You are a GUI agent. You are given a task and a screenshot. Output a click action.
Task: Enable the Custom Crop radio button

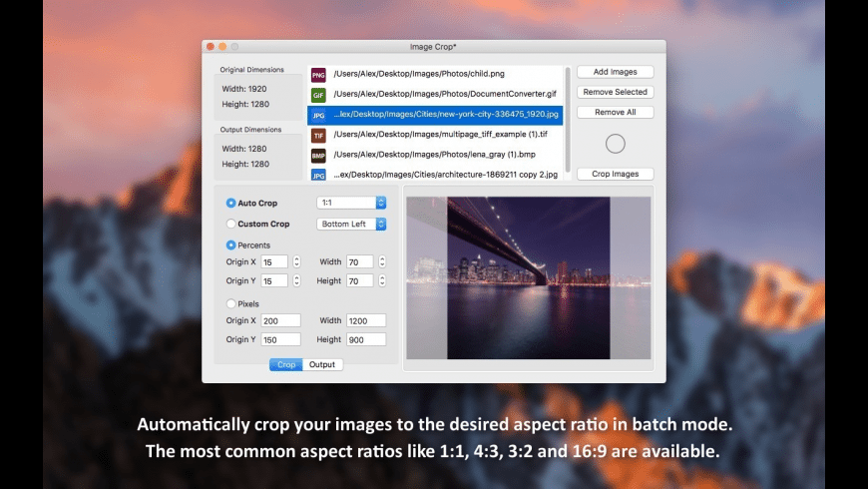pyautogui.click(x=230, y=224)
